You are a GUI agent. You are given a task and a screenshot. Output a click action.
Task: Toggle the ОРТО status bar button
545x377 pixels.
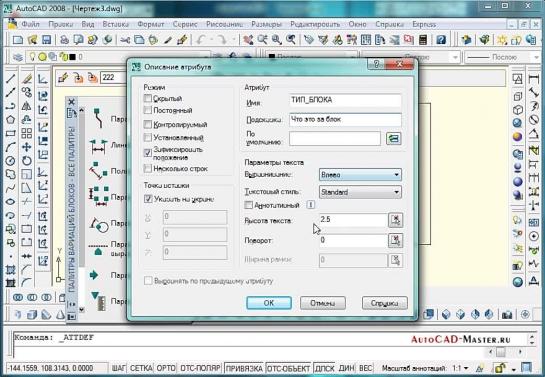pos(165,368)
